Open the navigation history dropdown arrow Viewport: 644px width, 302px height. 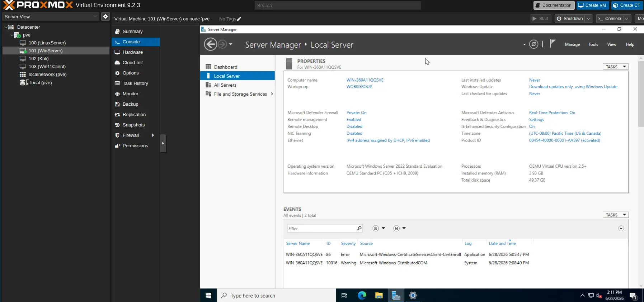231,44
